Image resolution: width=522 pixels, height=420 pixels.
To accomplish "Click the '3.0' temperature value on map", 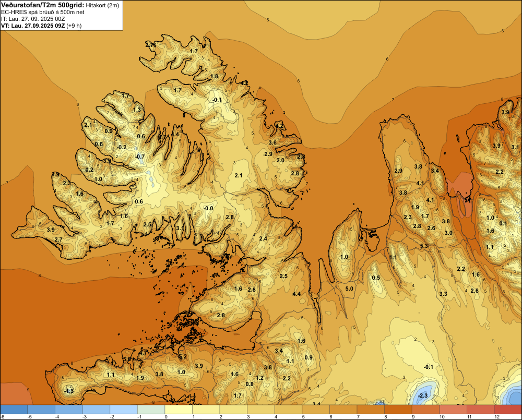I will point(448,233).
